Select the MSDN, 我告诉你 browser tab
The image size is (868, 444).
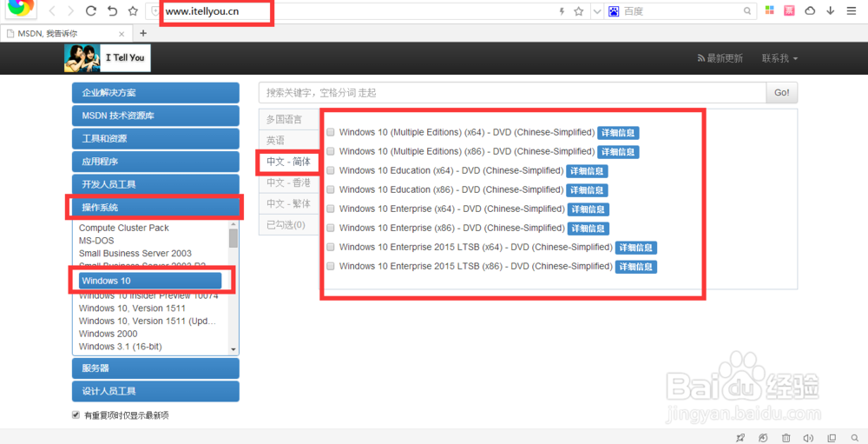tap(65, 33)
